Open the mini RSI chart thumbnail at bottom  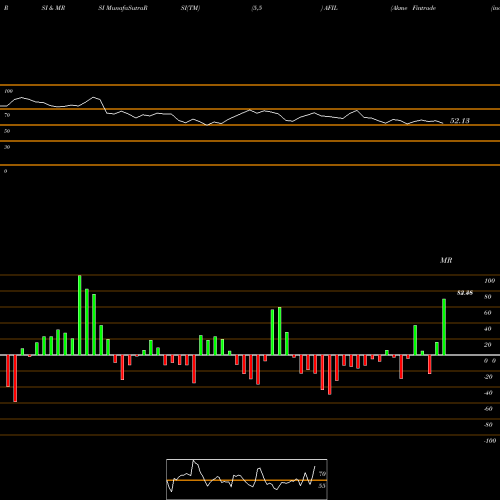coord(247,479)
